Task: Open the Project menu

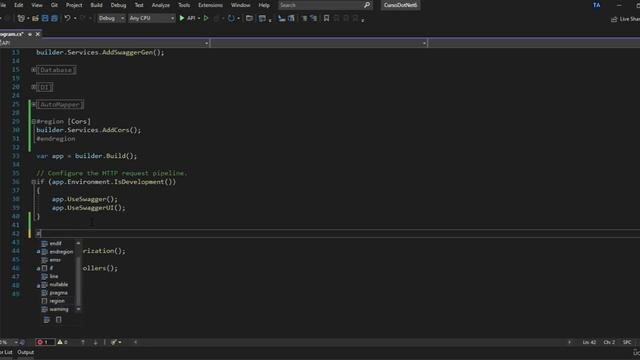Action: pyautogui.click(x=74, y=5)
